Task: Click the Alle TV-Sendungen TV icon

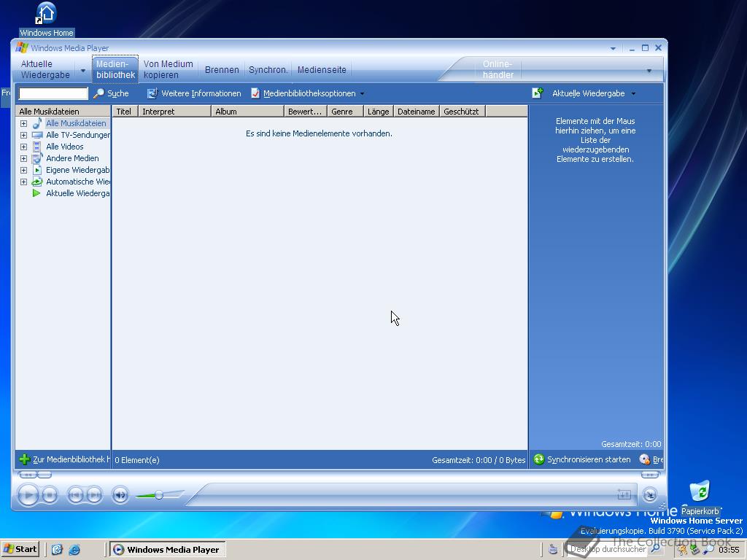Action: [x=37, y=135]
